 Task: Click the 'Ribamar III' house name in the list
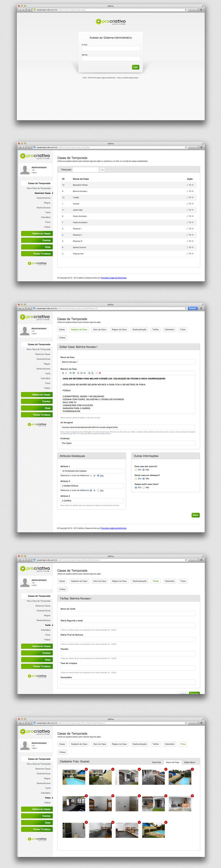[78, 241]
